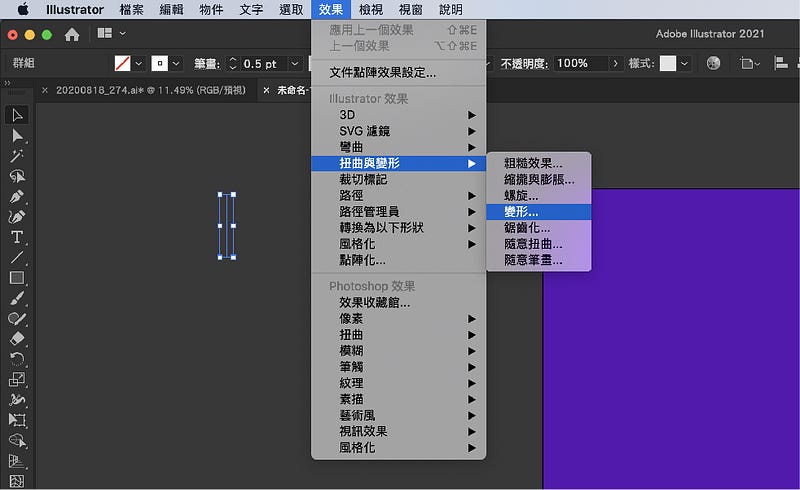Select the Pen tool

click(x=17, y=197)
